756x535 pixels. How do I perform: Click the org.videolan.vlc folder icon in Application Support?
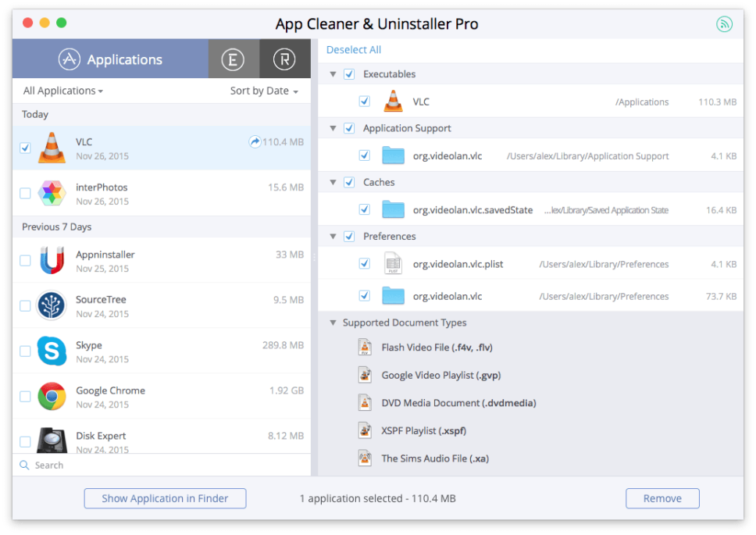click(393, 155)
